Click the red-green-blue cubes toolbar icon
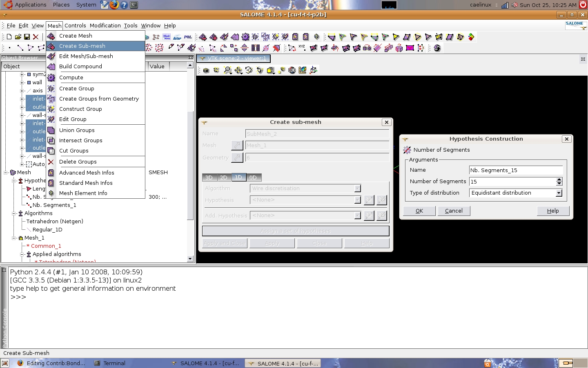 pyautogui.click(x=471, y=37)
